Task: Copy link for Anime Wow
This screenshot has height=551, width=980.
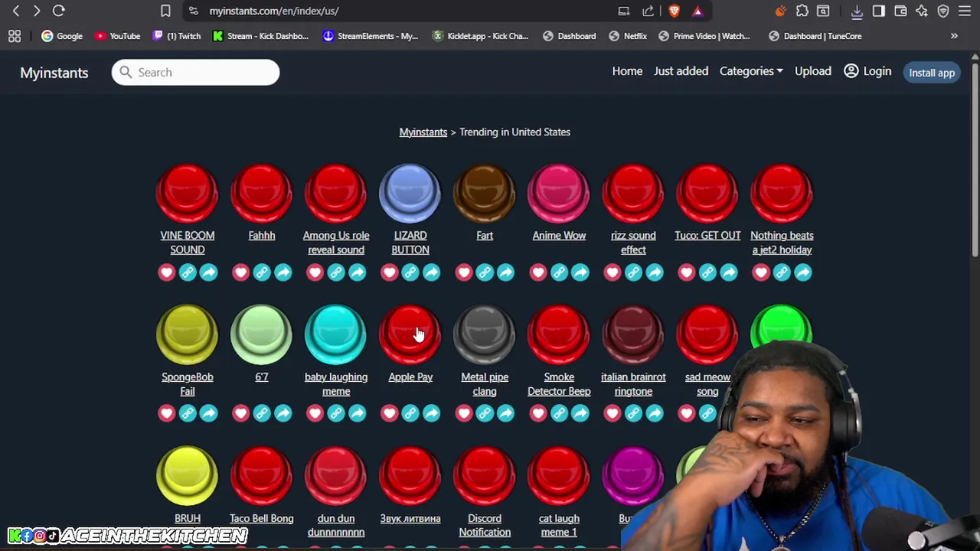Action: pyautogui.click(x=559, y=272)
